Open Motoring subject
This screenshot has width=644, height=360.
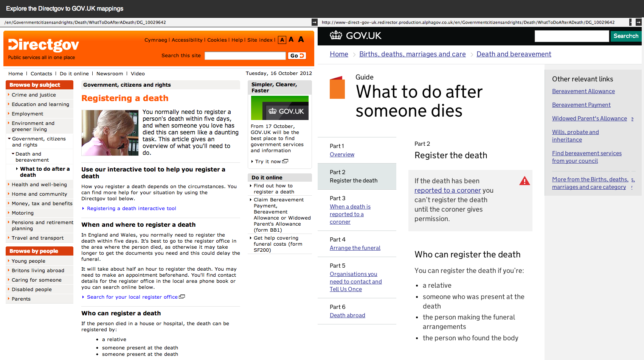point(23,213)
